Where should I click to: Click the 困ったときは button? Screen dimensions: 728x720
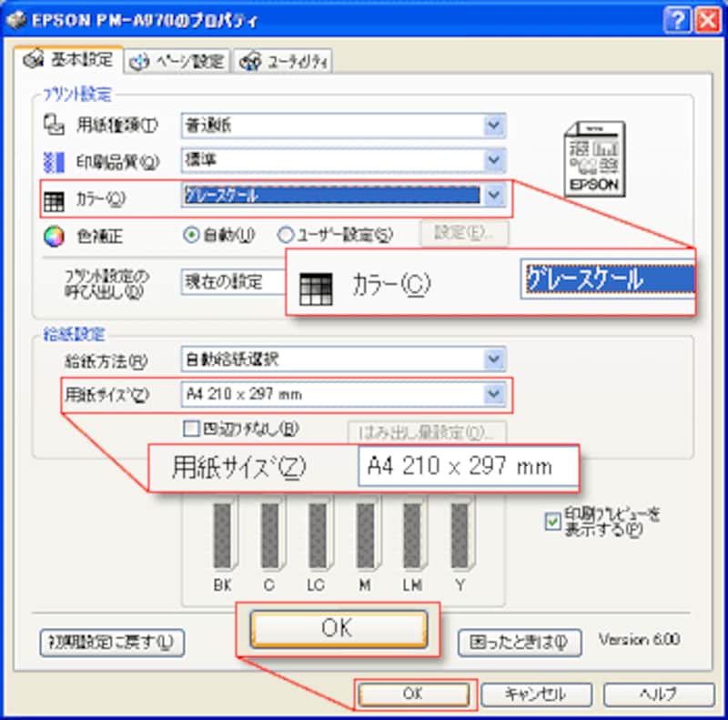coord(520,643)
